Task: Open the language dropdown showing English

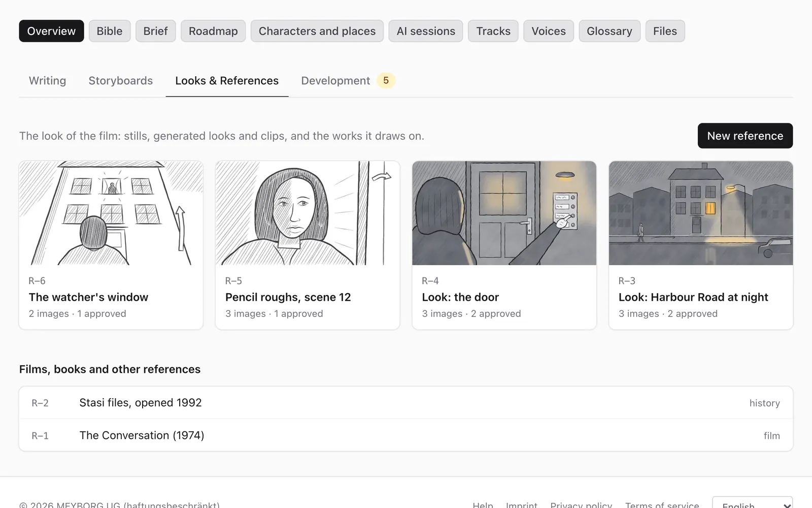Action: (x=752, y=503)
